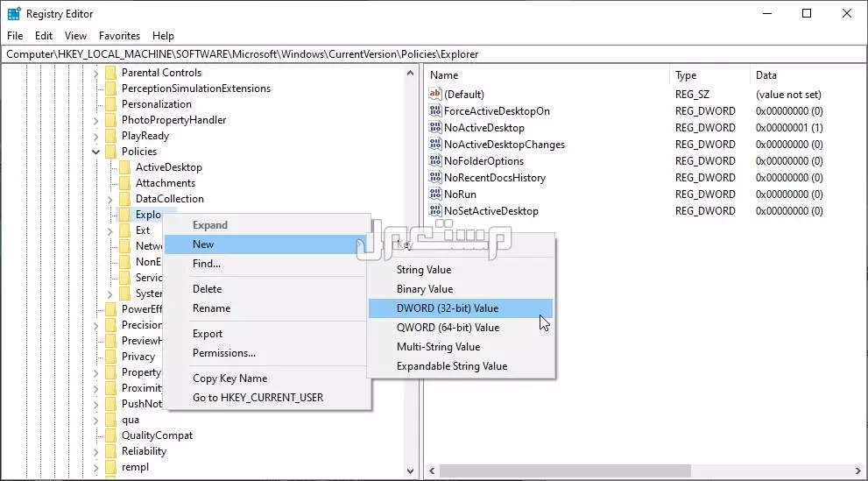The image size is (868, 481).
Task: Choose Multi-String Value from submenu
Action: pyautogui.click(x=461, y=347)
